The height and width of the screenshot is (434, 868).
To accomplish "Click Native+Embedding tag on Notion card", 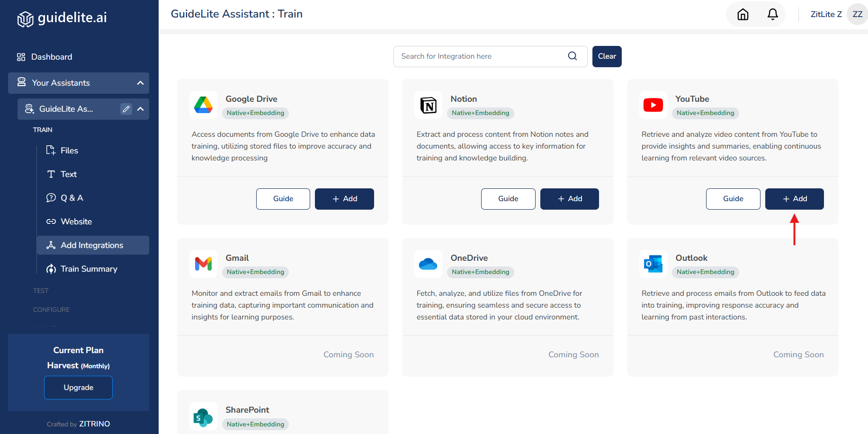I will [x=480, y=113].
